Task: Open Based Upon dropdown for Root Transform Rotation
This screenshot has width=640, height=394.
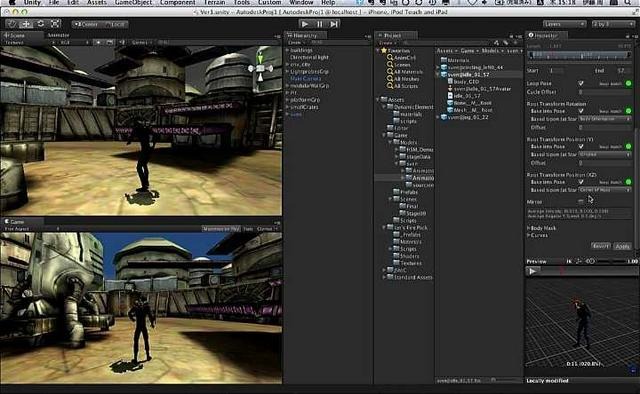Action: [605, 119]
